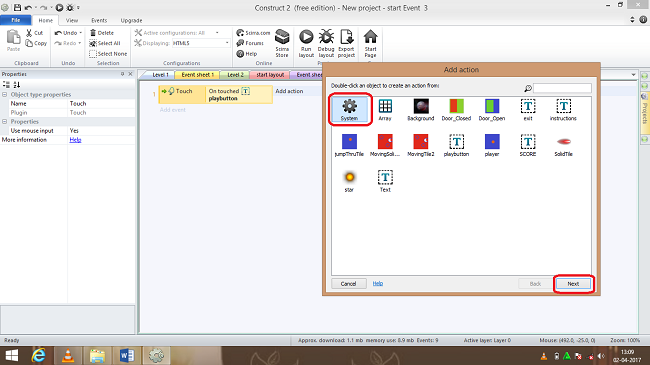This screenshot has width=650, height=365.
Task: Click Cut in Clipboard group
Action: tap(34, 33)
